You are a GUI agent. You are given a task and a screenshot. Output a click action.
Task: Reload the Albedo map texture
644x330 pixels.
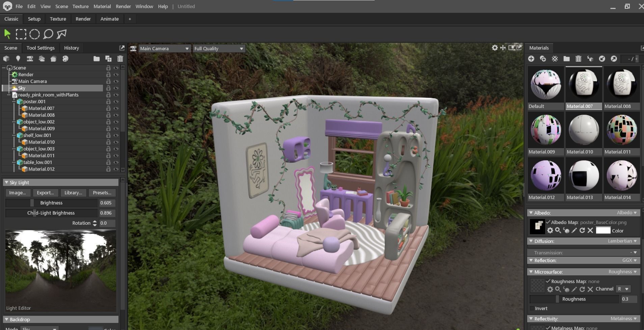[x=582, y=230]
